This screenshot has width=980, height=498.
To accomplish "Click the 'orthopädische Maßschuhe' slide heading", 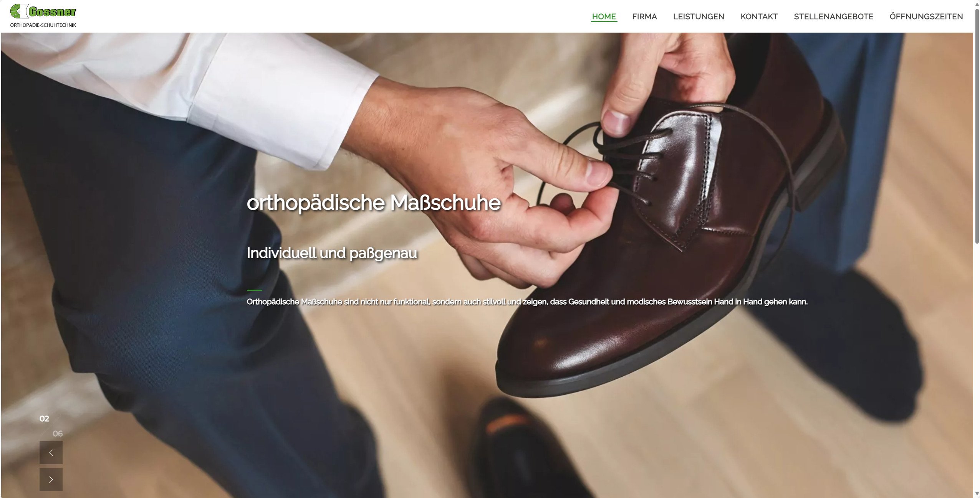I will tap(374, 203).
